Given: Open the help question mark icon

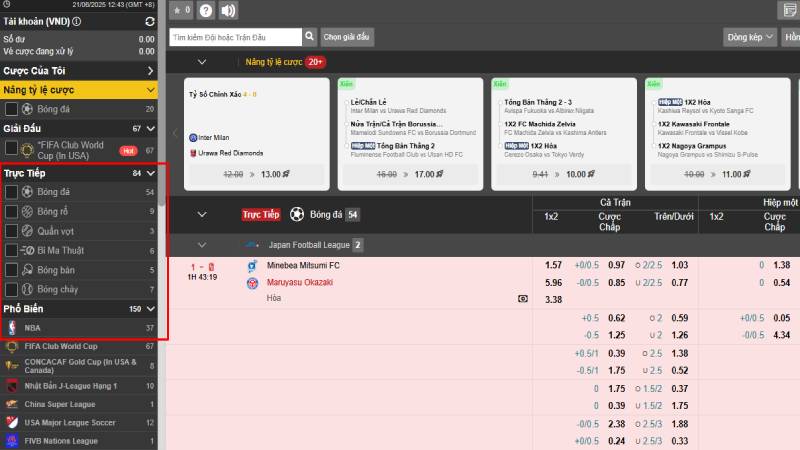Looking at the screenshot, I should coord(206,10).
